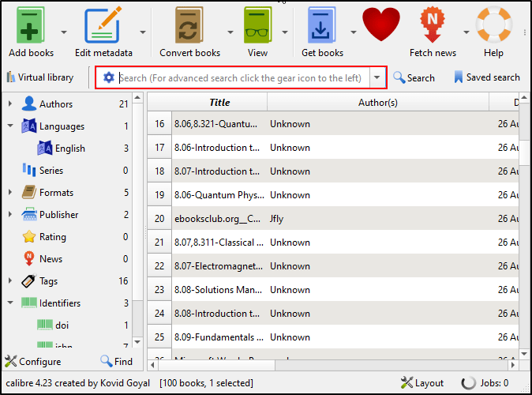Open Configure for the tag browser
Viewport: 532px width, 395px height.
point(33,361)
